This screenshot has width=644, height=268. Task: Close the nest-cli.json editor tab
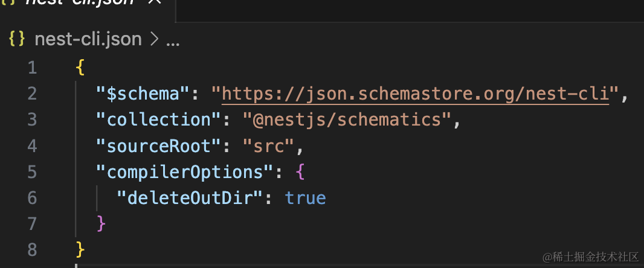[x=155, y=2]
